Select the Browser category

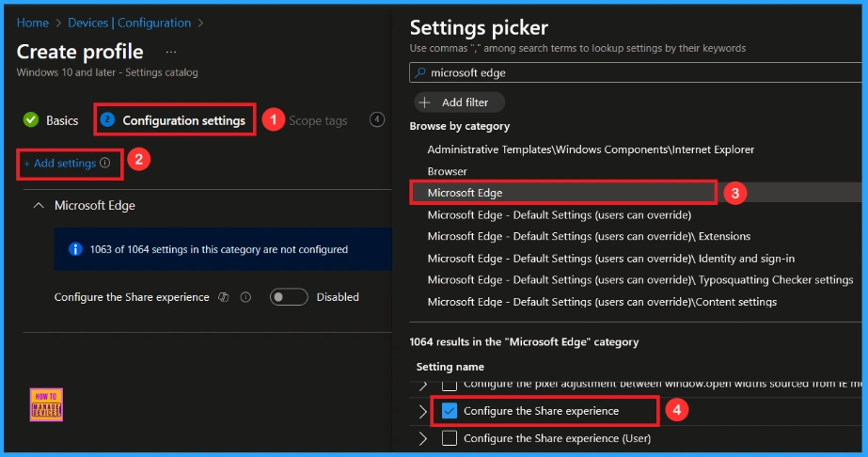[x=448, y=171]
